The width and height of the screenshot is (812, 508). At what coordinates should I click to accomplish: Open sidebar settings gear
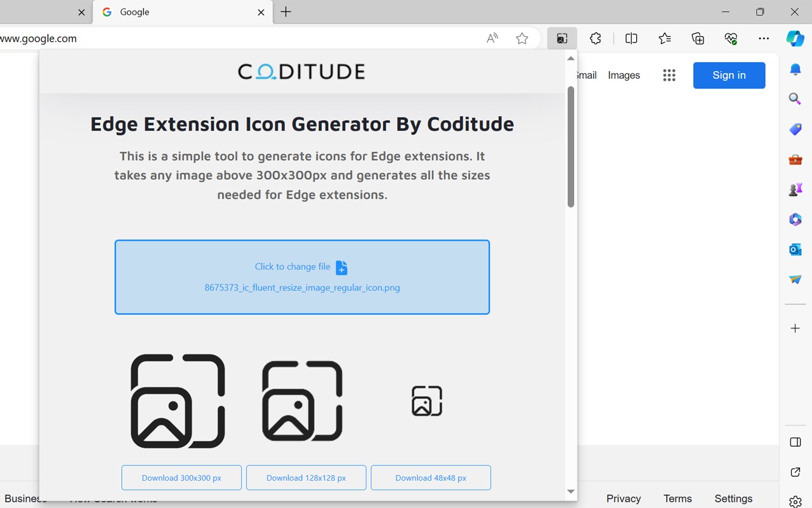click(x=796, y=502)
